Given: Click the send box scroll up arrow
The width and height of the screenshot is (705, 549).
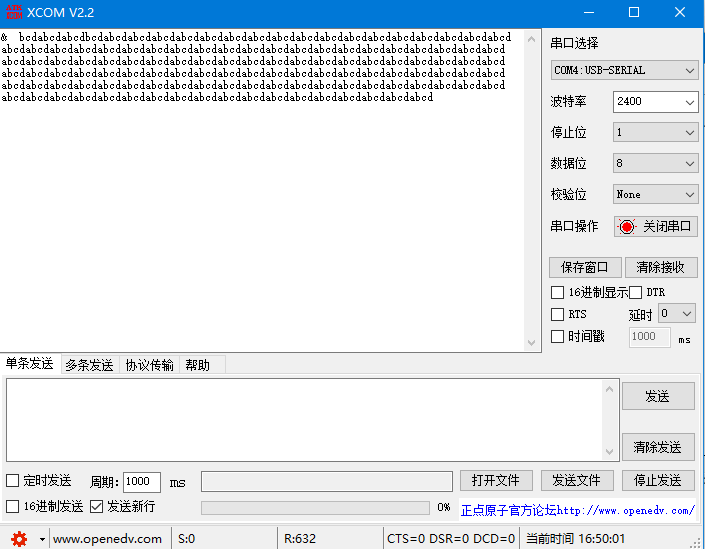Looking at the screenshot, I should click(609, 389).
